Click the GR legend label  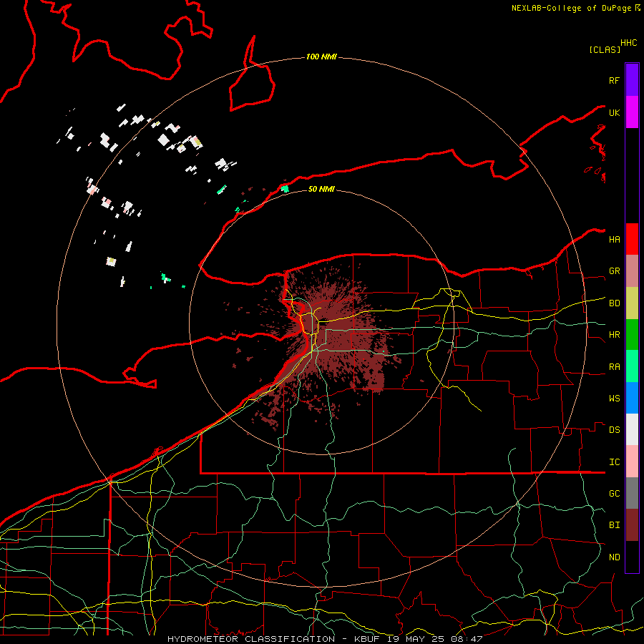(615, 271)
